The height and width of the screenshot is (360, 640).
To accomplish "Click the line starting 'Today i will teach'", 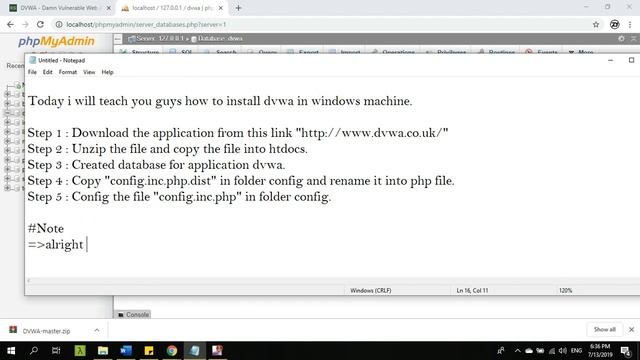I will click(220, 101).
